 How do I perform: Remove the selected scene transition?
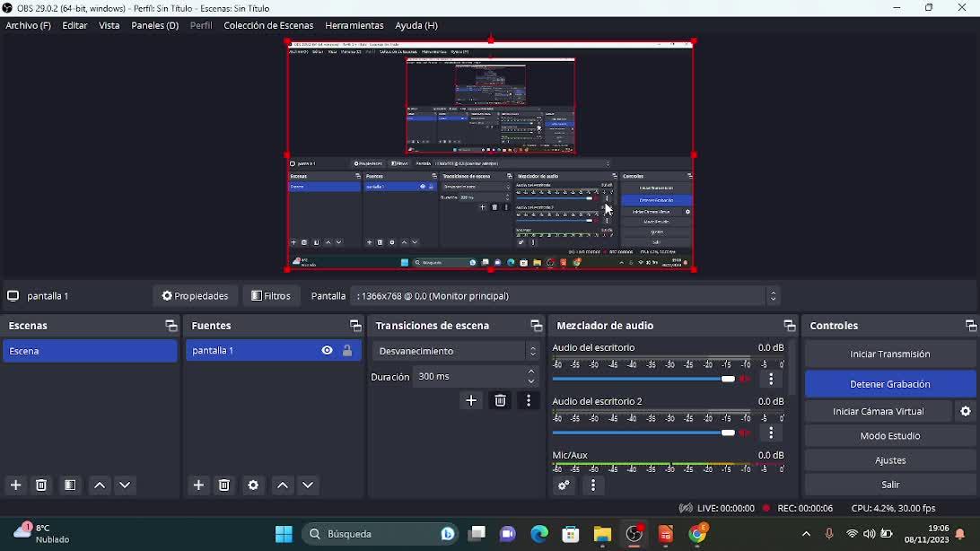tap(501, 401)
